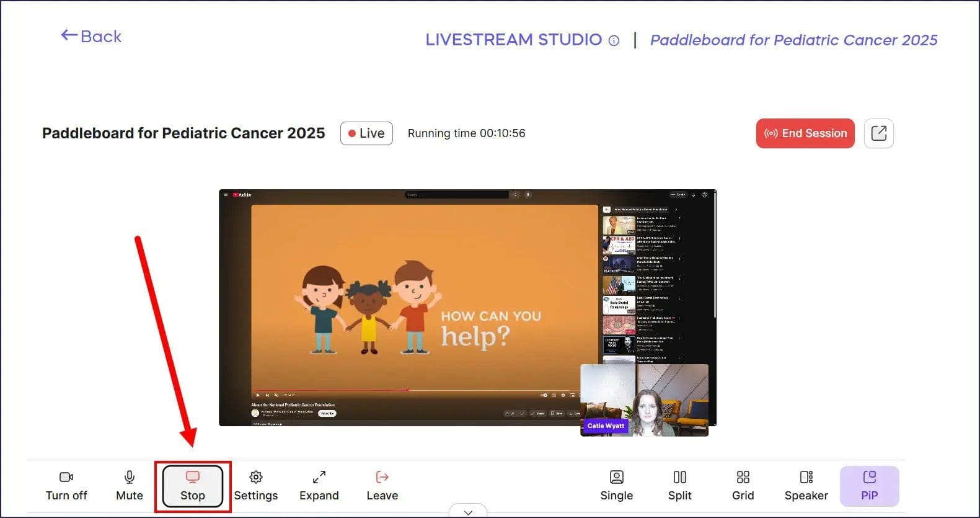Screen dimensions: 980x518
Task: Click the End Session button
Action: click(x=805, y=133)
